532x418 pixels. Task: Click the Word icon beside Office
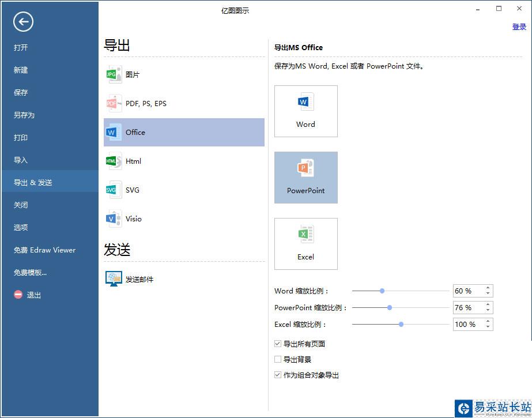[114, 133]
